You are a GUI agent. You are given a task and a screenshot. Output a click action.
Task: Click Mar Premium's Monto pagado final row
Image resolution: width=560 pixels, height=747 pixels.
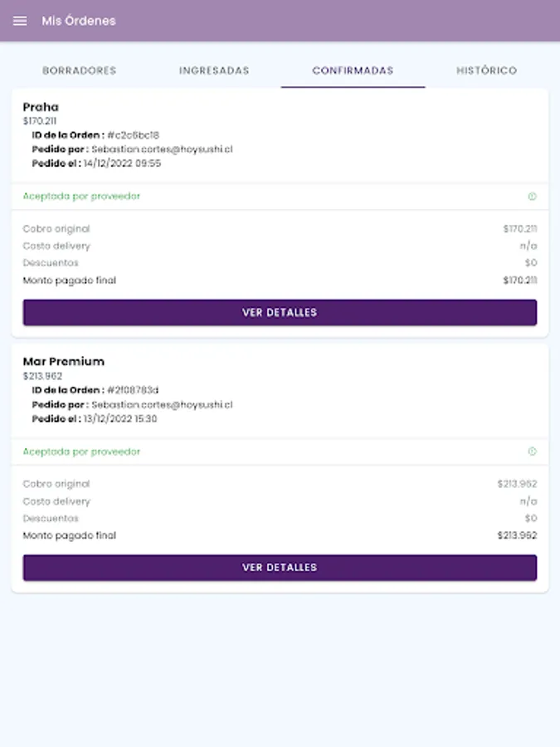coord(280,535)
